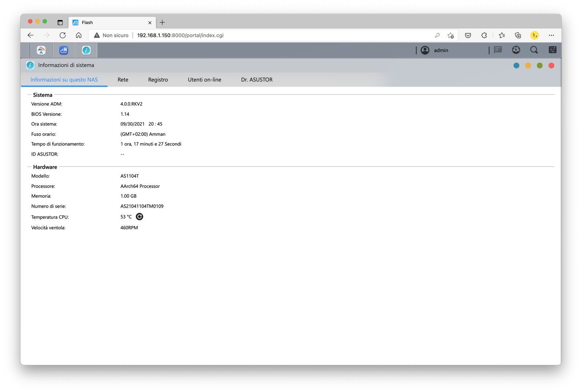
Task: Open the ADM messages icon
Action: (x=498, y=50)
